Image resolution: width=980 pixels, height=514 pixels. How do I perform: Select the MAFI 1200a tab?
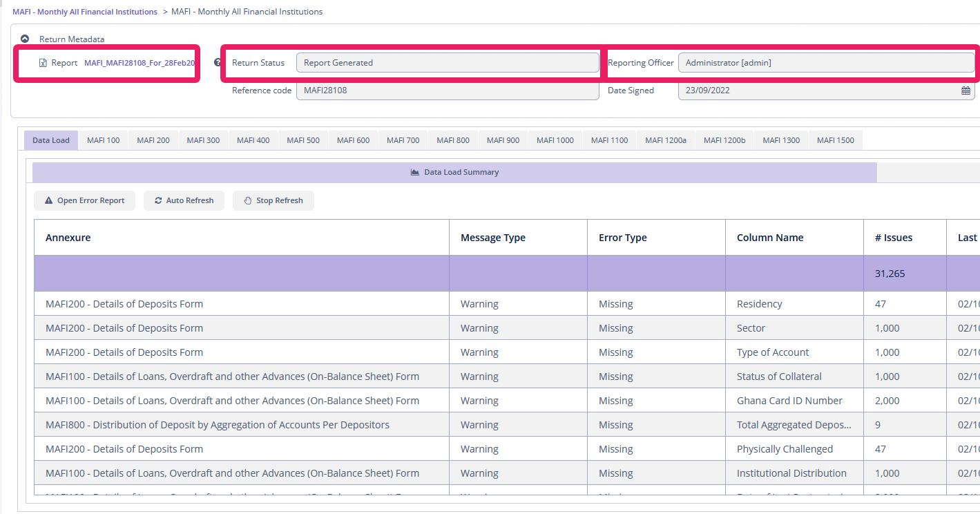(665, 140)
